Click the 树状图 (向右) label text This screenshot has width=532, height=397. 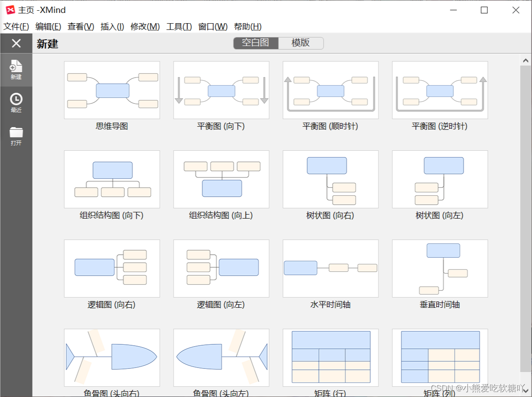330,215
